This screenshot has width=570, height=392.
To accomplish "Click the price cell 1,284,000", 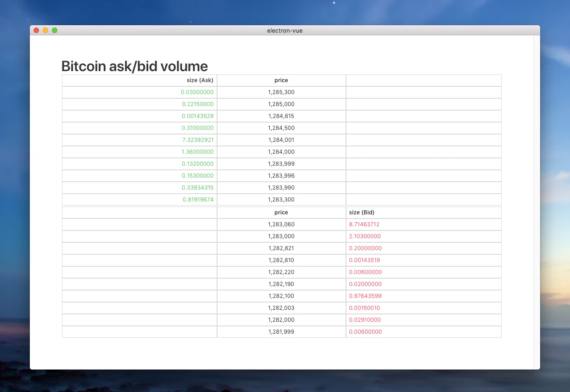I will [281, 152].
